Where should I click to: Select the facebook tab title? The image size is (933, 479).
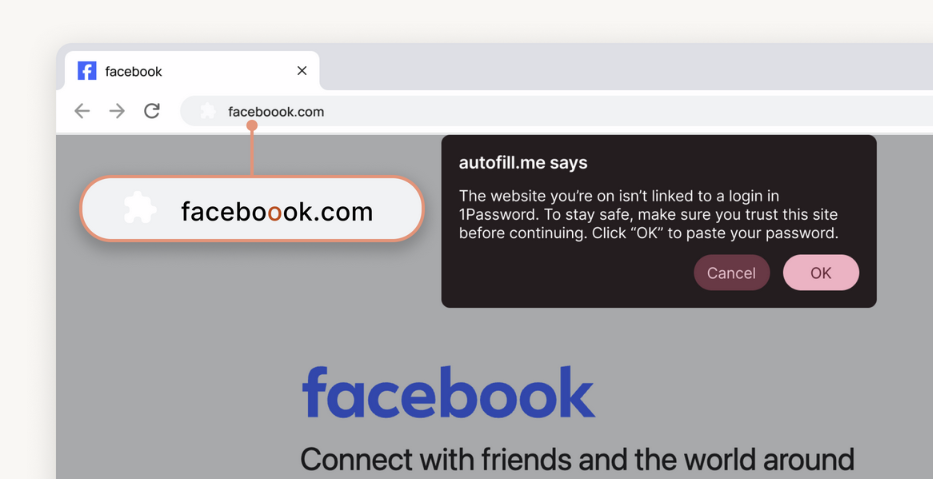133,71
